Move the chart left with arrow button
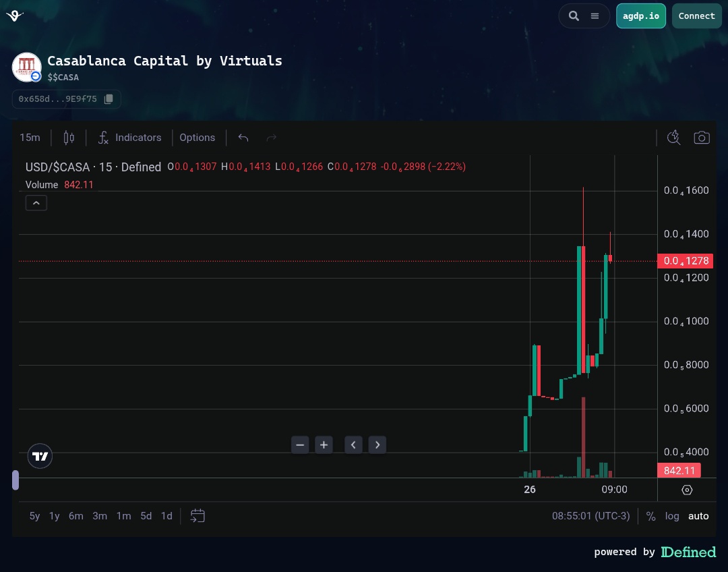This screenshot has height=572, width=728. pos(353,445)
